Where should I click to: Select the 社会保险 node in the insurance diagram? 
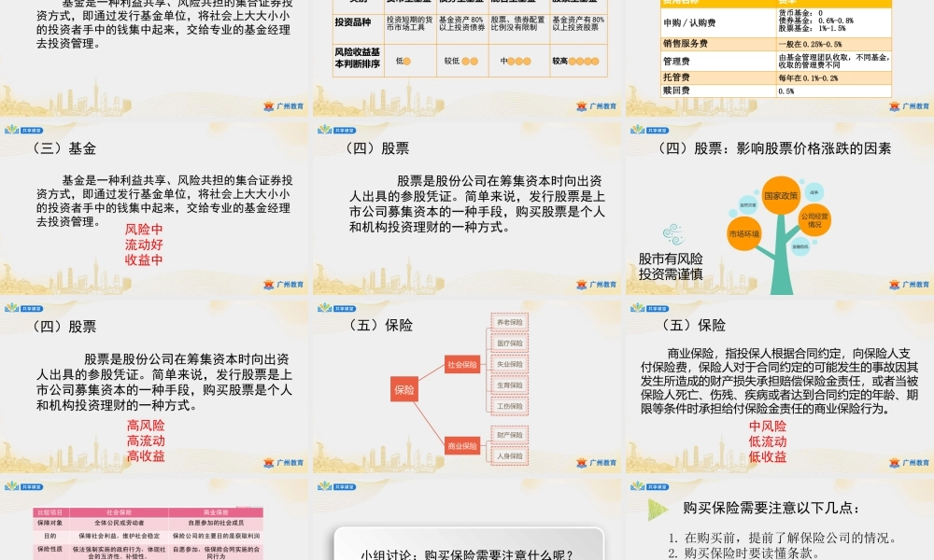[x=464, y=364]
